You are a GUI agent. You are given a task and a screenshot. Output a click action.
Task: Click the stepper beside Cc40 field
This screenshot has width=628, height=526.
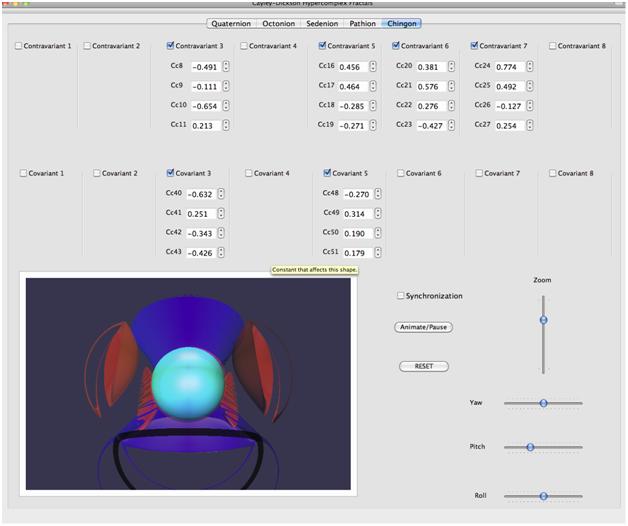click(x=221, y=194)
